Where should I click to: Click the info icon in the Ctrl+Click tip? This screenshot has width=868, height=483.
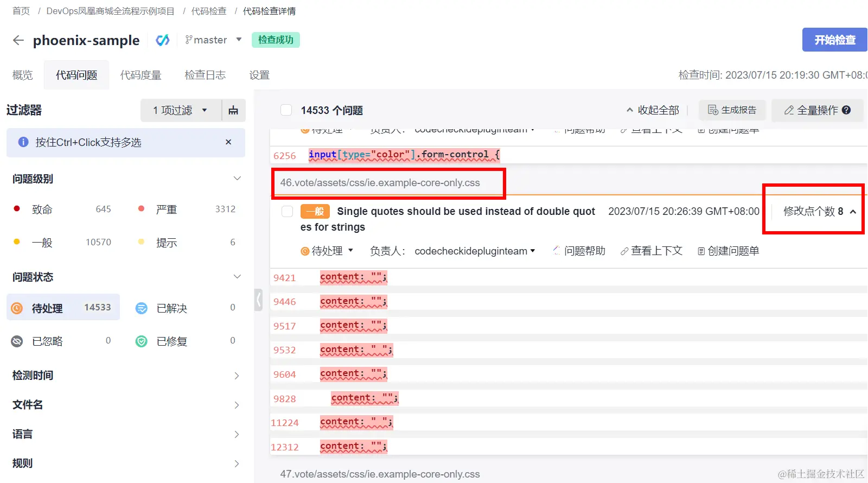click(x=23, y=142)
